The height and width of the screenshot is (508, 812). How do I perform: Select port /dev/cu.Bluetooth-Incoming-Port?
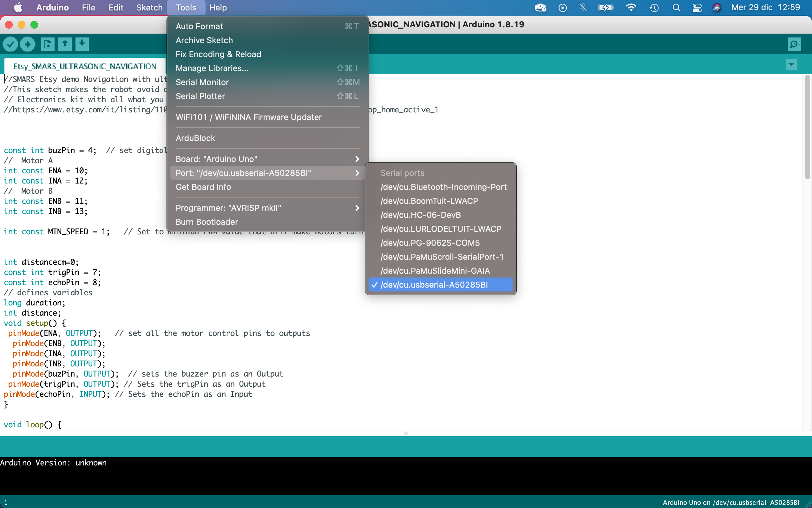coord(441,187)
